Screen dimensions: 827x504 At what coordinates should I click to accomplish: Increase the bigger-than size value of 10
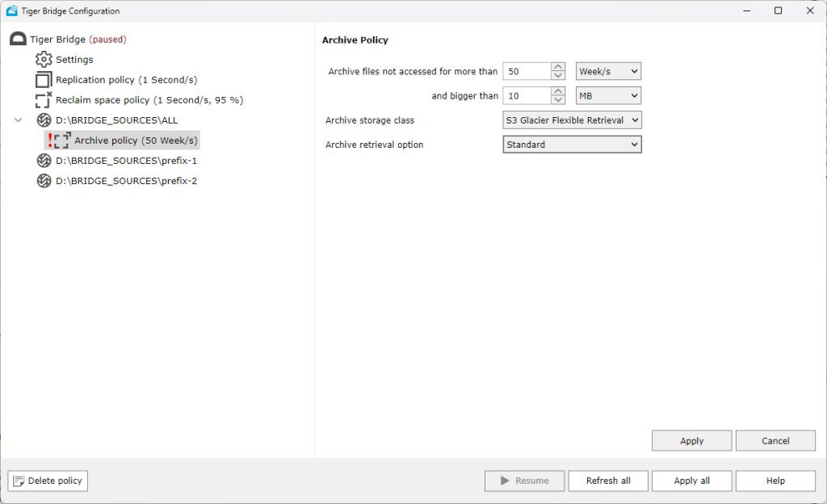[x=558, y=91]
